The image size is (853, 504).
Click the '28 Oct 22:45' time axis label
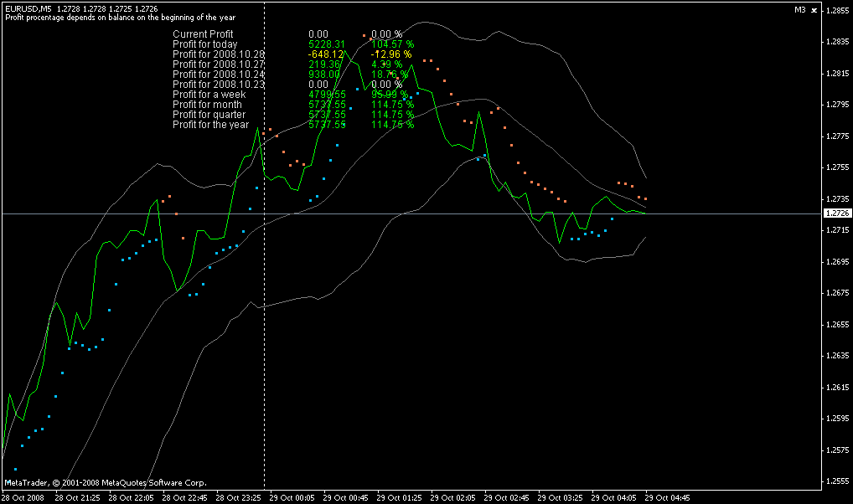(184, 498)
